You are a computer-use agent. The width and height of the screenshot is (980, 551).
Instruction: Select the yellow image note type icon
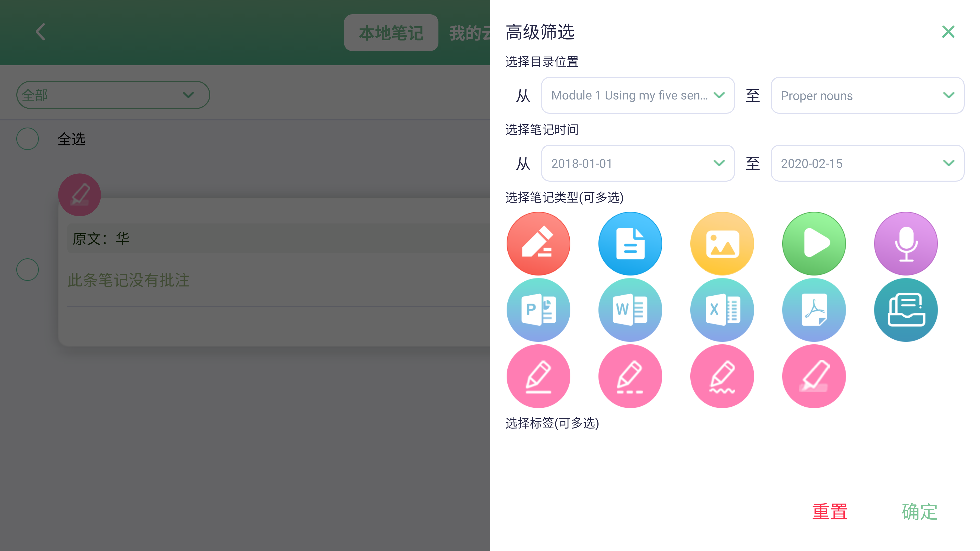(x=722, y=243)
